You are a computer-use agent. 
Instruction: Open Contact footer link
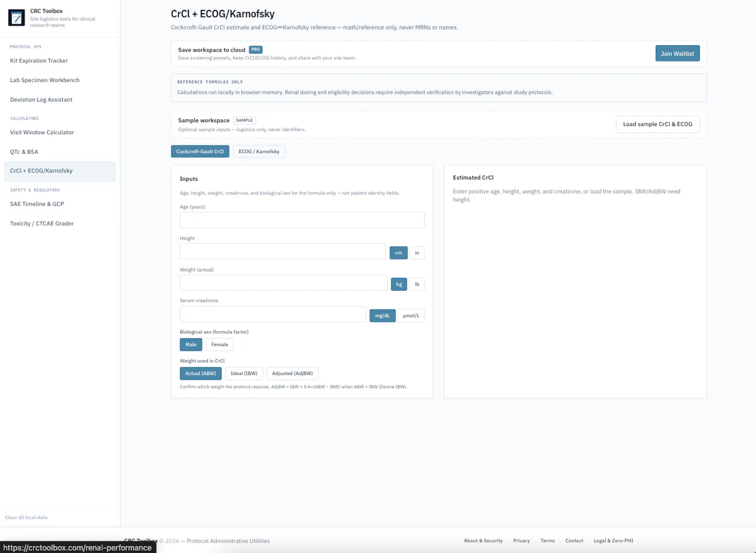click(x=574, y=541)
